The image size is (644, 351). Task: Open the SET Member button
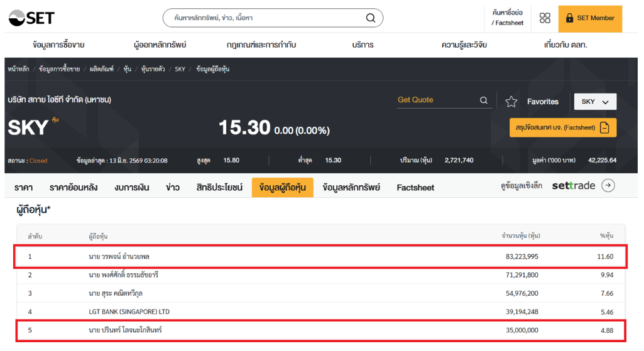tap(590, 18)
